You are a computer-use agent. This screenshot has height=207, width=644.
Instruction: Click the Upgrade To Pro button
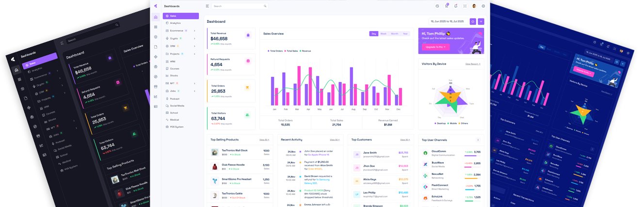[435, 47]
